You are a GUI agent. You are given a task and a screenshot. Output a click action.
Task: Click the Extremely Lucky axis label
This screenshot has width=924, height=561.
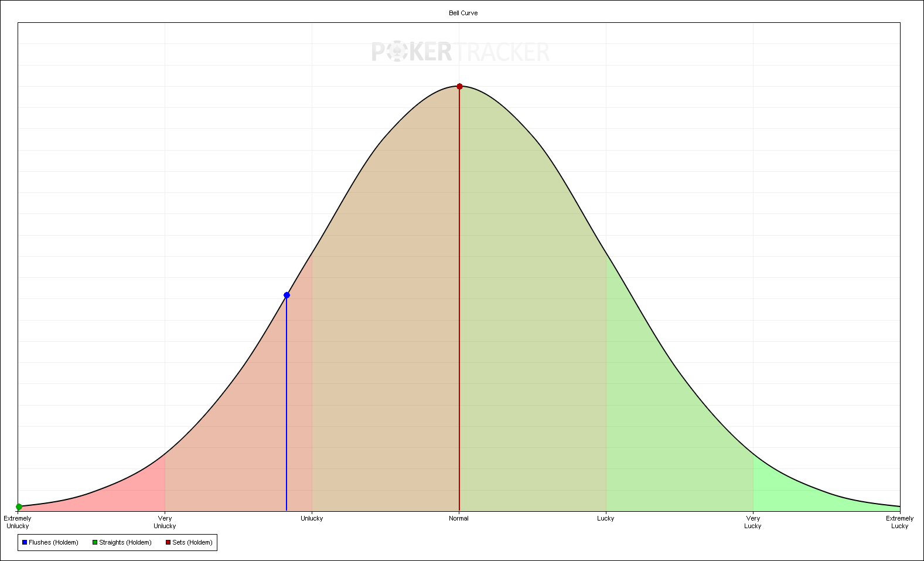[900, 522]
